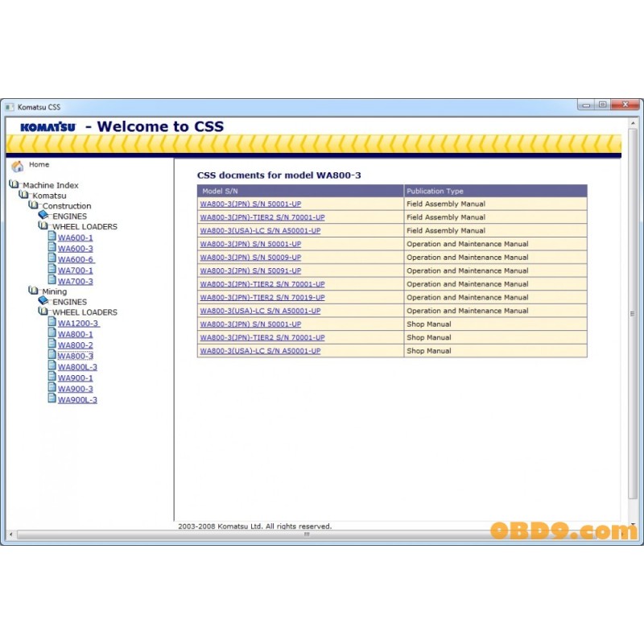Image resolution: width=644 pixels, height=644 pixels.
Task: Click the vertical scrollbar thumb
Action: pyautogui.click(x=633, y=314)
